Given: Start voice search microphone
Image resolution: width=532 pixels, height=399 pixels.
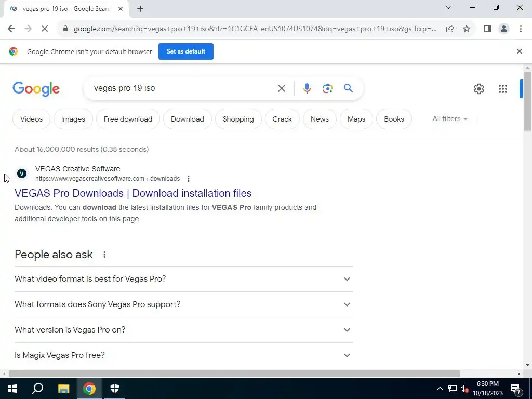Looking at the screenshot, I should coord(307,88).
